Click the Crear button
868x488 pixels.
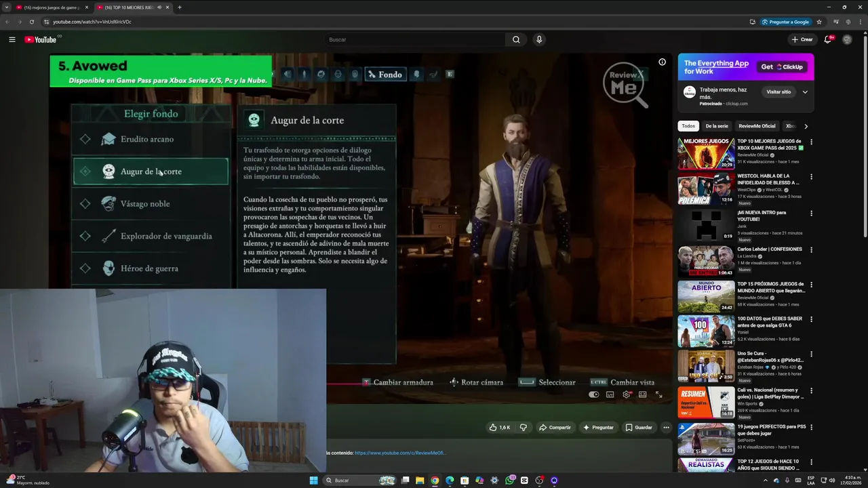pyautogui.click(x=802, y=39)
